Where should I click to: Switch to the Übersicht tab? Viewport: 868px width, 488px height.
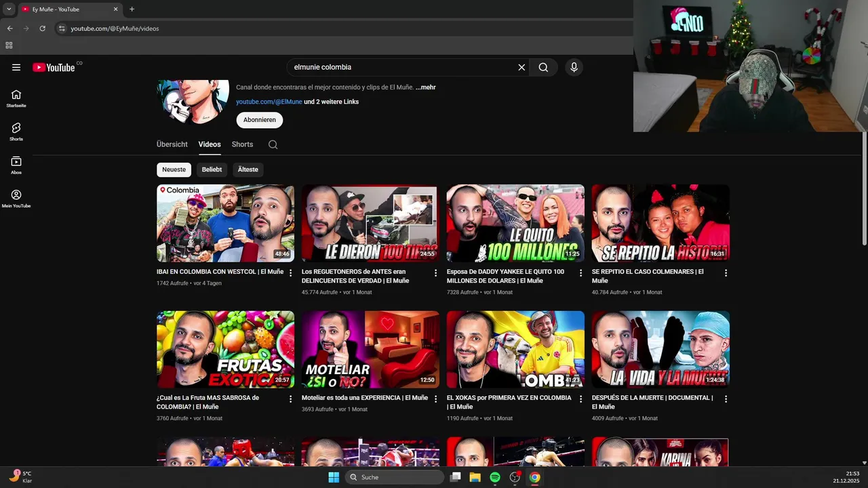coord(172,144)
